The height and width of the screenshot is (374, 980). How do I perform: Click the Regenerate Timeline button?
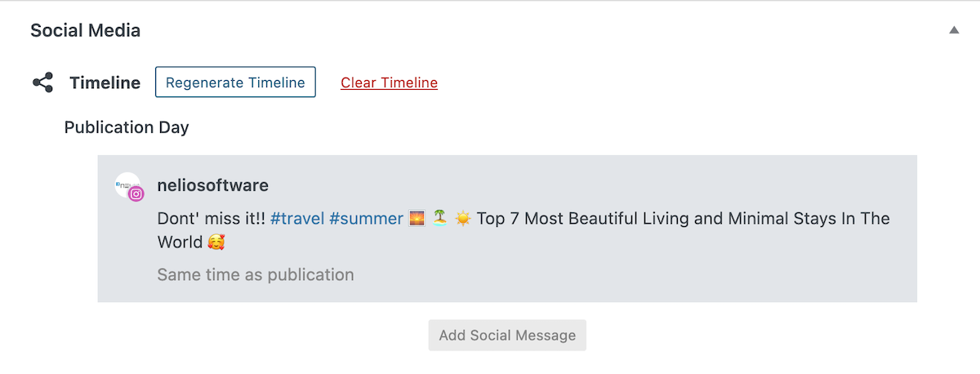(x=235, y=82)
